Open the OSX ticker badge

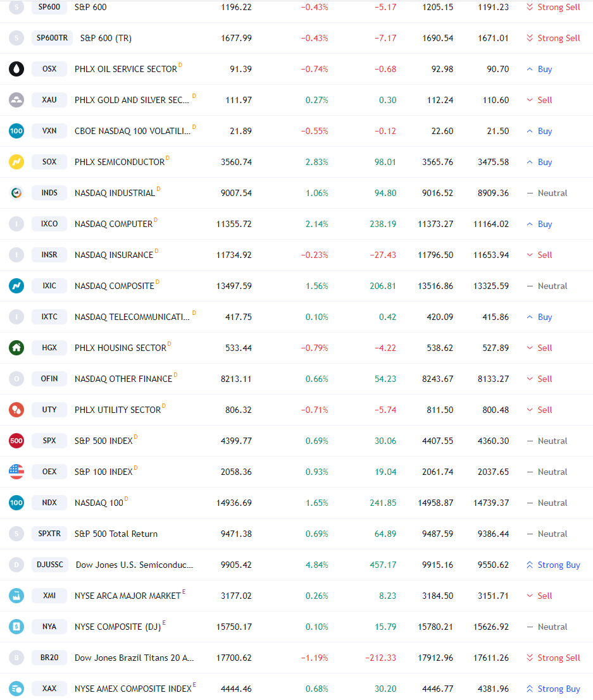pos(49,69)
